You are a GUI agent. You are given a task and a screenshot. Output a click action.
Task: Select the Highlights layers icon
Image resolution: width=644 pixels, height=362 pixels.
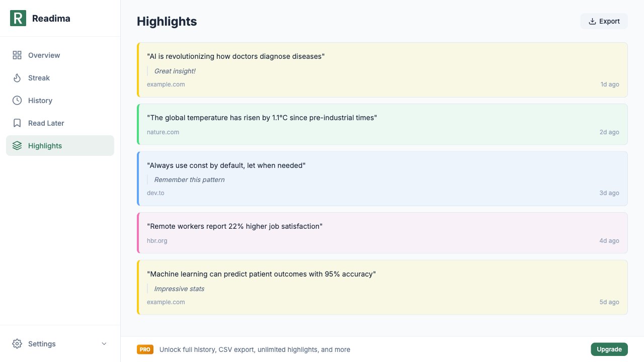click(x=17, y=146)
